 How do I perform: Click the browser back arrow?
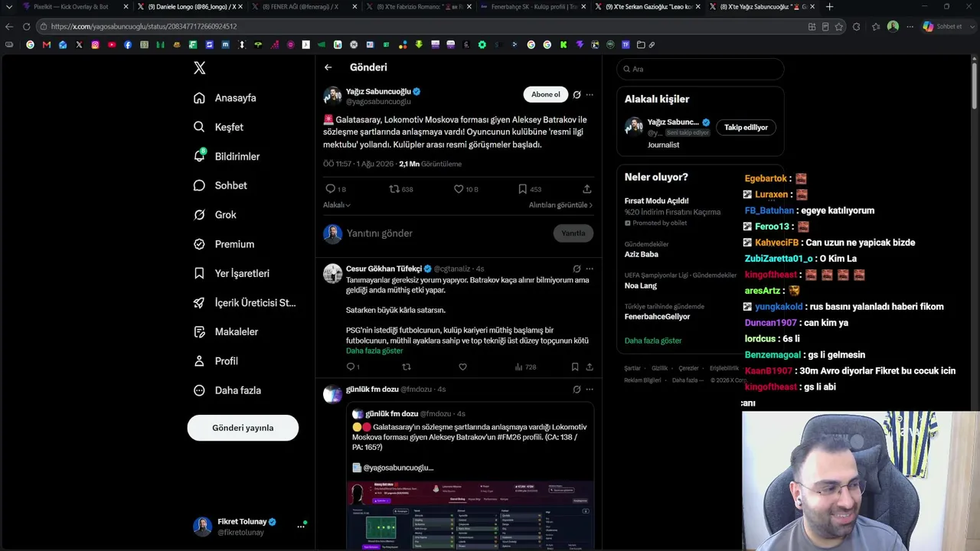pyautogui.click(x=9, y=26)
